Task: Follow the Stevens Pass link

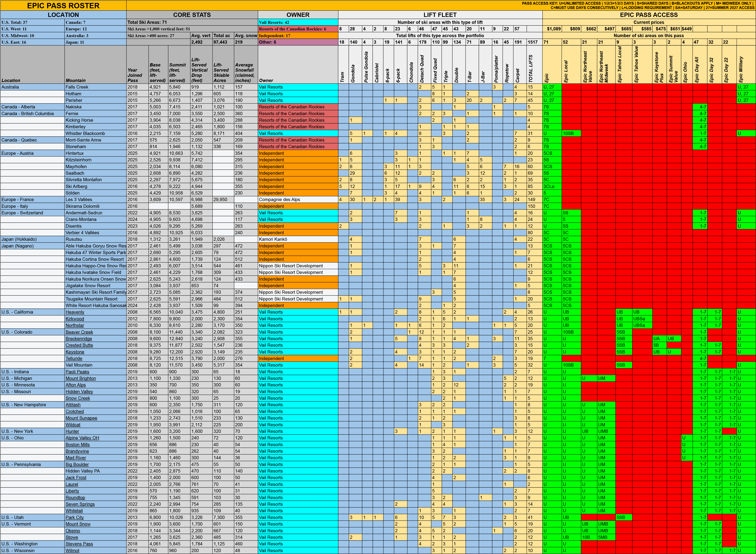Action: click(79, 544)
